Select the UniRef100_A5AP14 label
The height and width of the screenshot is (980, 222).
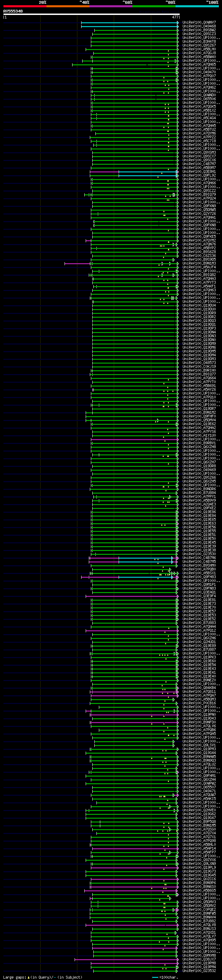[x=199, y=848]
